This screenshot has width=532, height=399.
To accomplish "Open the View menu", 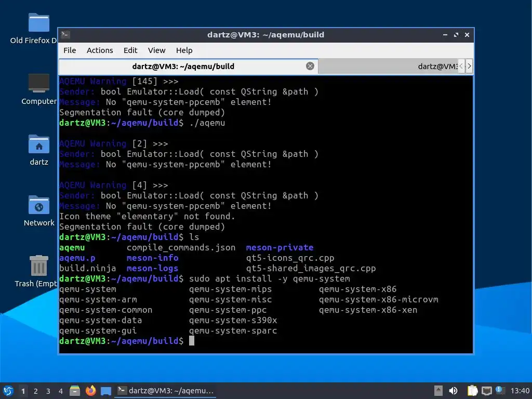I will [156, 50].
